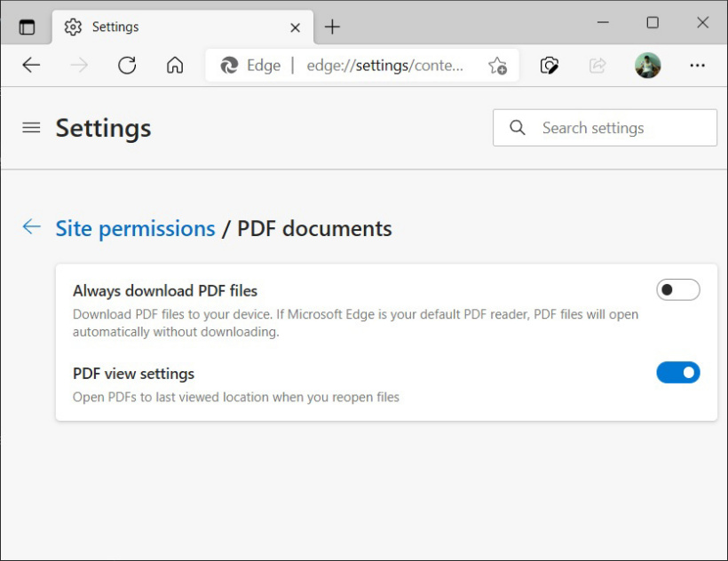The image size is (728, 561).
Task: Open Settings and more ellipsis menu
Action: pyautogui.click(x=698, y=65)
